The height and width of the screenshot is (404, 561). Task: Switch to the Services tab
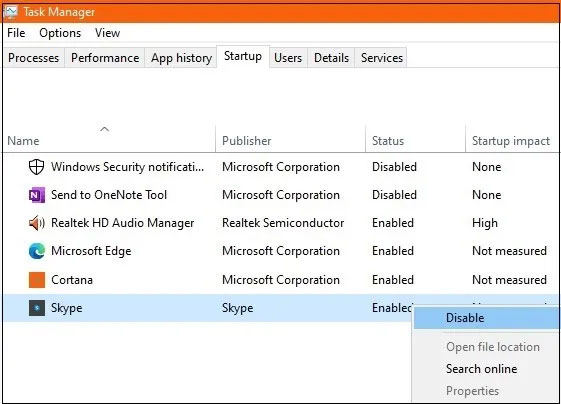(x=381, y=58)
